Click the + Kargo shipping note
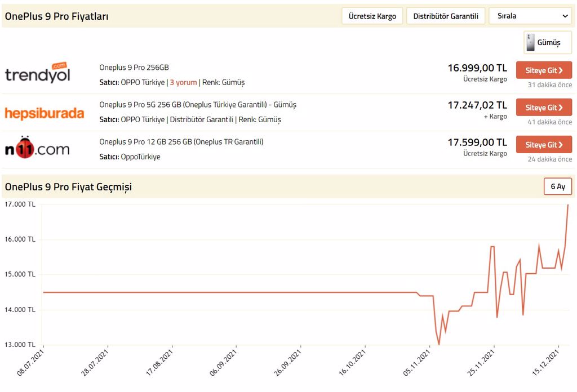577x392 pixels. coord(495,117)
